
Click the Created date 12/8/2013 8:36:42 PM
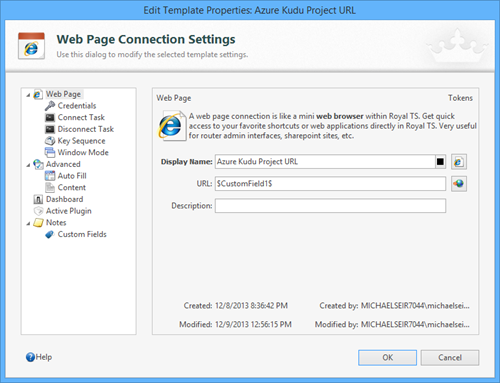pos(251,306)
